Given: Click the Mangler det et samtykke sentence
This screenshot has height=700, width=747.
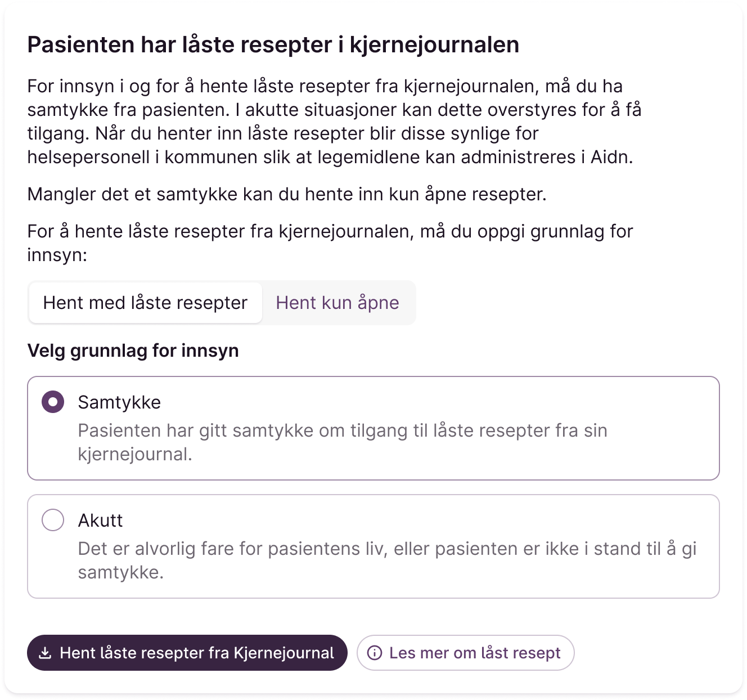Looking at the screenshot, I should point(287,194).
